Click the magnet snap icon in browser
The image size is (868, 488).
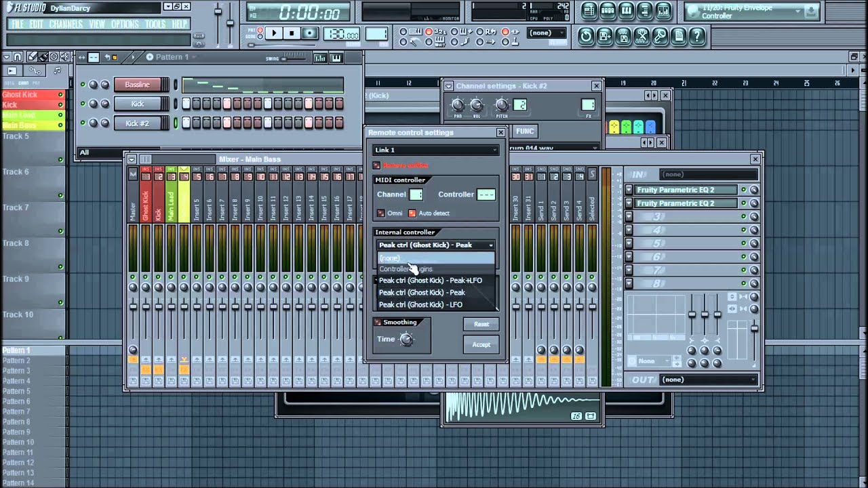pos(18,57)
